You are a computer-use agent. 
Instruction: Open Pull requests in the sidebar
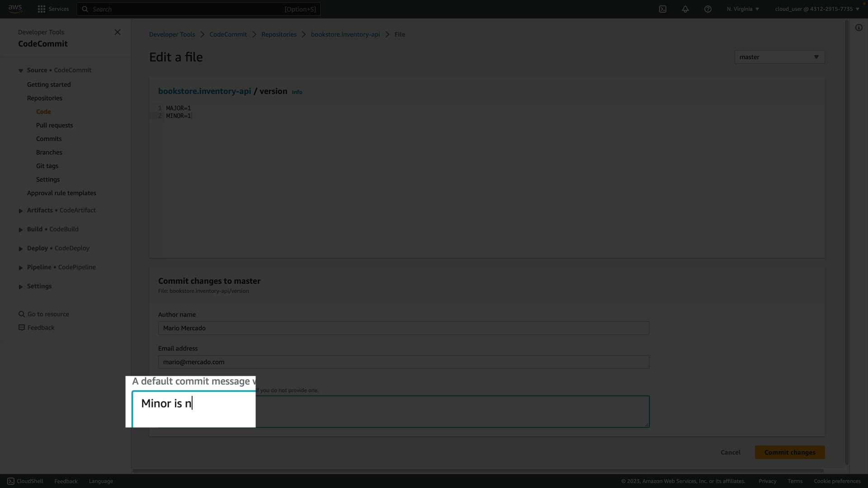[x=54, y=125]
